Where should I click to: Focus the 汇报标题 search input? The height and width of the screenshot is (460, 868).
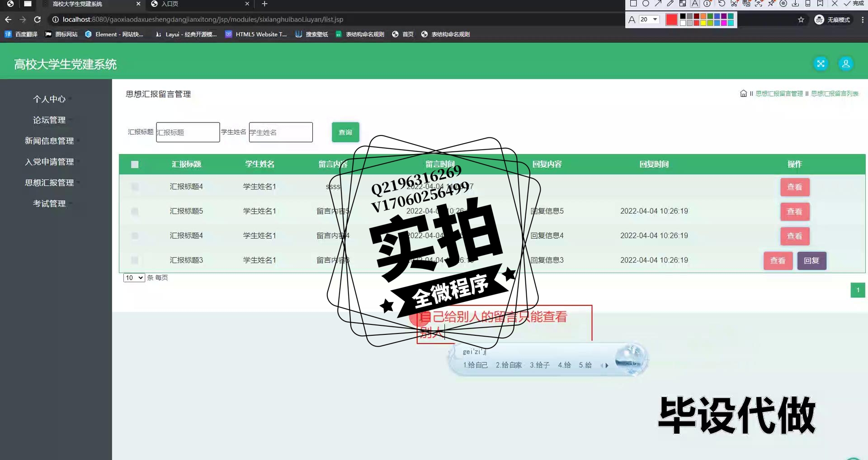pos(188,132)
